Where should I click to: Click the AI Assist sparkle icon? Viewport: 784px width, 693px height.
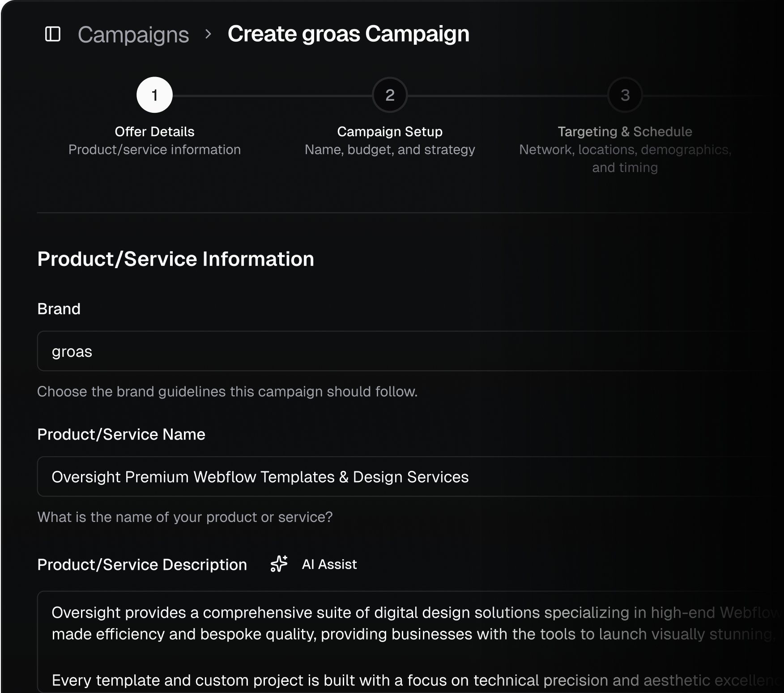pyautogui.click(x=279, y=564)
